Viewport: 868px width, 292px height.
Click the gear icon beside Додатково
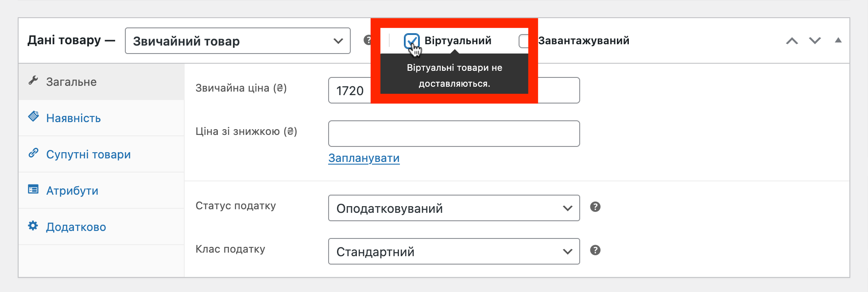33,226
